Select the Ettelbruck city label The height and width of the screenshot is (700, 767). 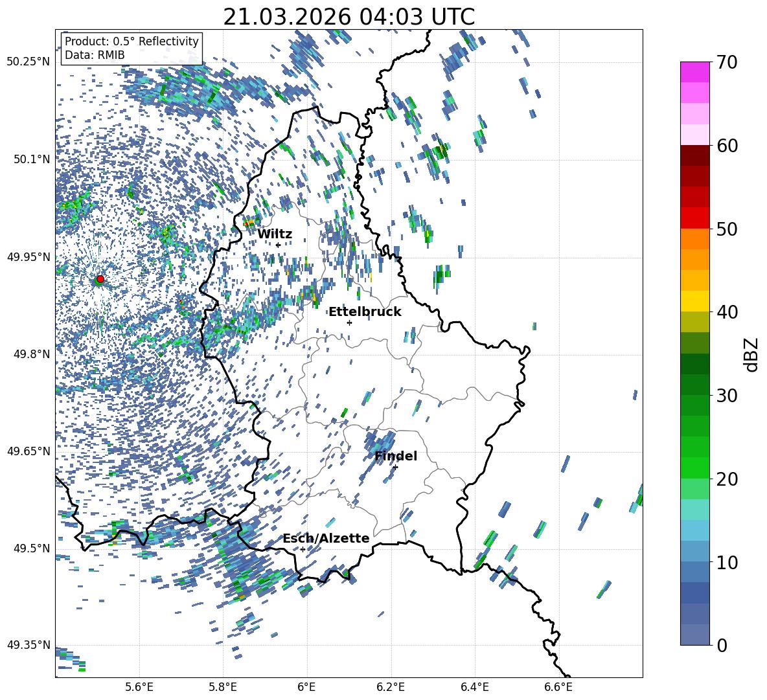coord(365,312)
